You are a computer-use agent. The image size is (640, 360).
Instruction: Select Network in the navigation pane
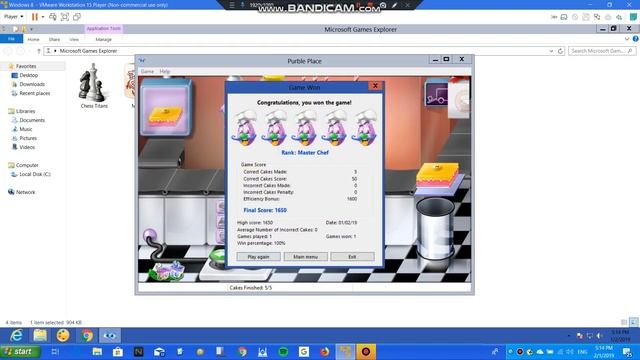point(25,192)
